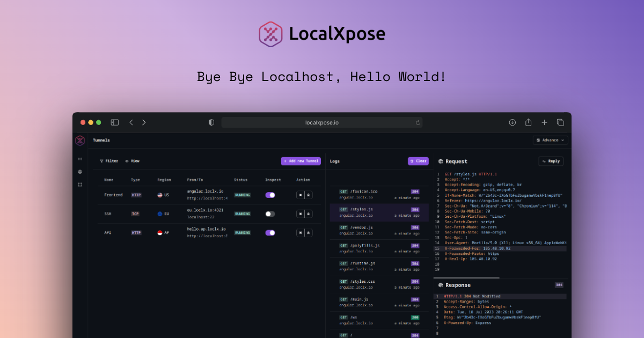Click the Safari share icon
The height and width of the screenshot is (338, 644).
(x=528, y=122)
